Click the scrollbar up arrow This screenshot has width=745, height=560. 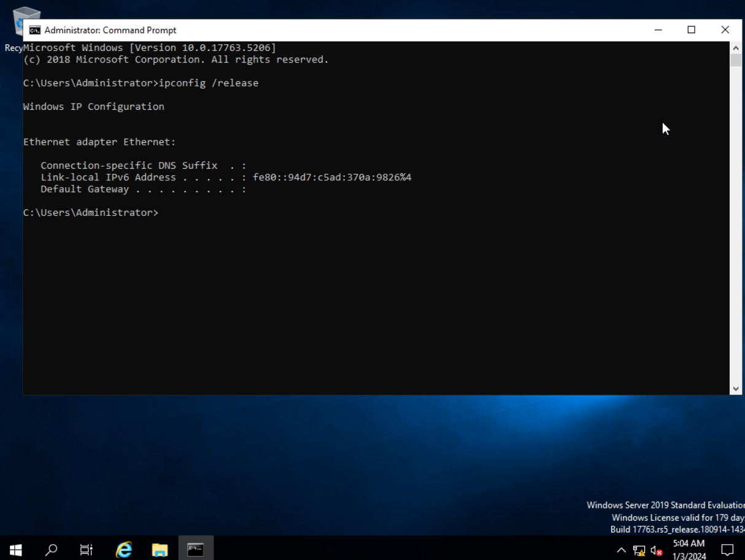tap(735, 48)
